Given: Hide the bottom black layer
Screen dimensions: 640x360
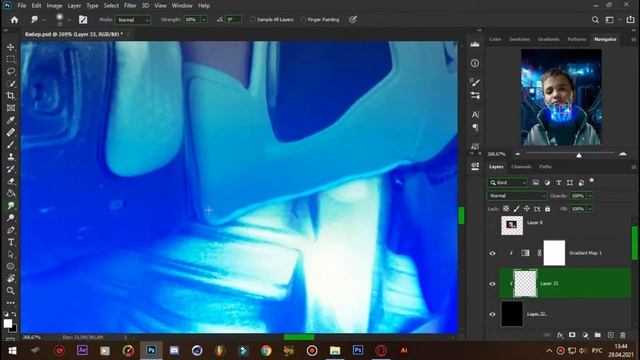Looking at the screenshot, I should coord(492,314).
